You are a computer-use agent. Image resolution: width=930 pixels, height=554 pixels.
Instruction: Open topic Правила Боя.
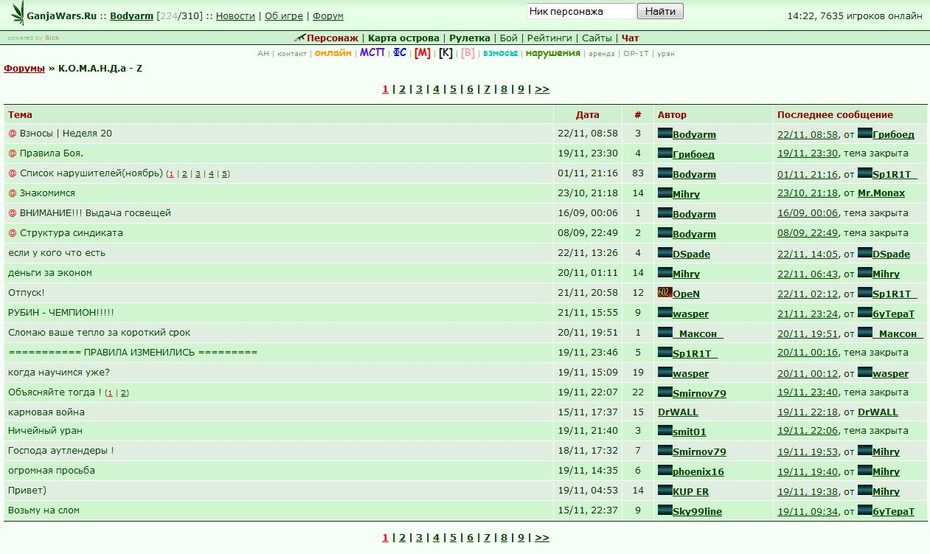tap(52, 153)
